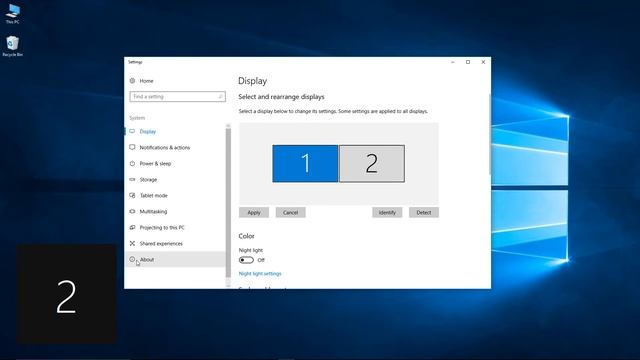
Task: Click the Apply button
Action: click(x=254, y=213)
